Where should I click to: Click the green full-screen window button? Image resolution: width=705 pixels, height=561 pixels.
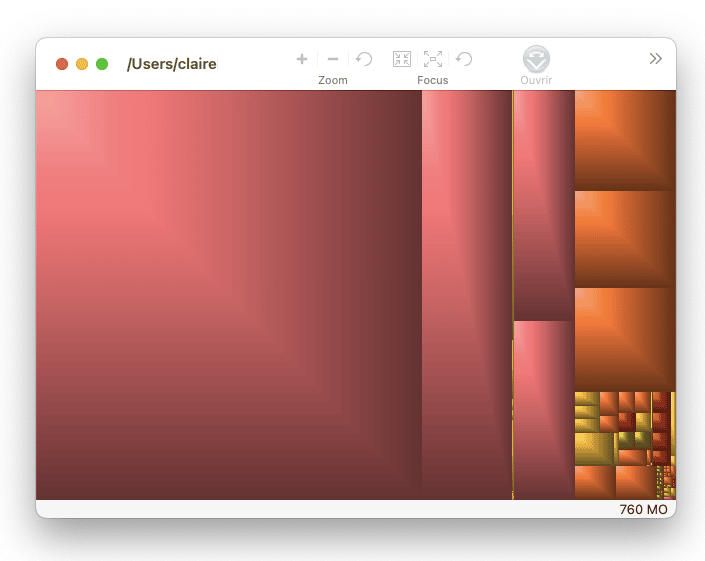click(102, 64)
